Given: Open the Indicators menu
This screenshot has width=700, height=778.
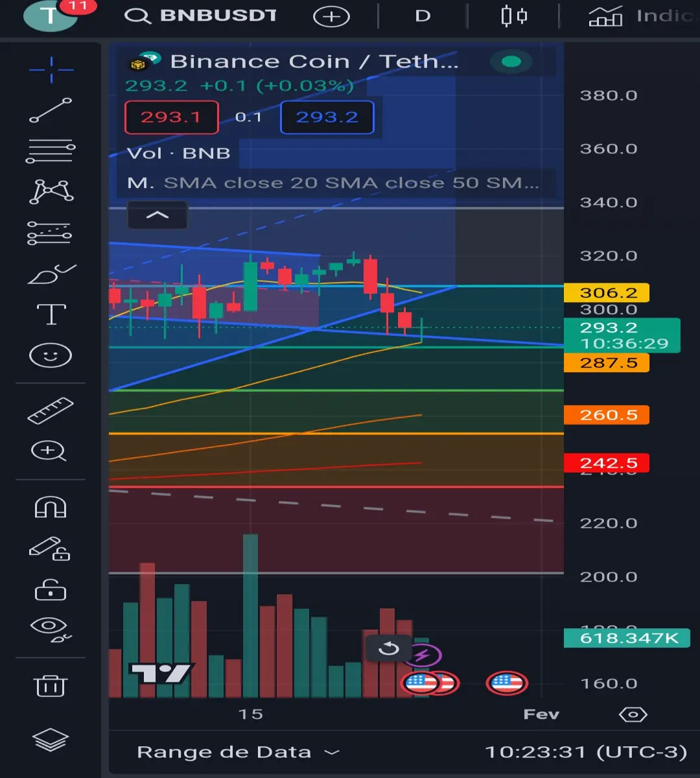Looking at the screenshot, I should point(643,16).
